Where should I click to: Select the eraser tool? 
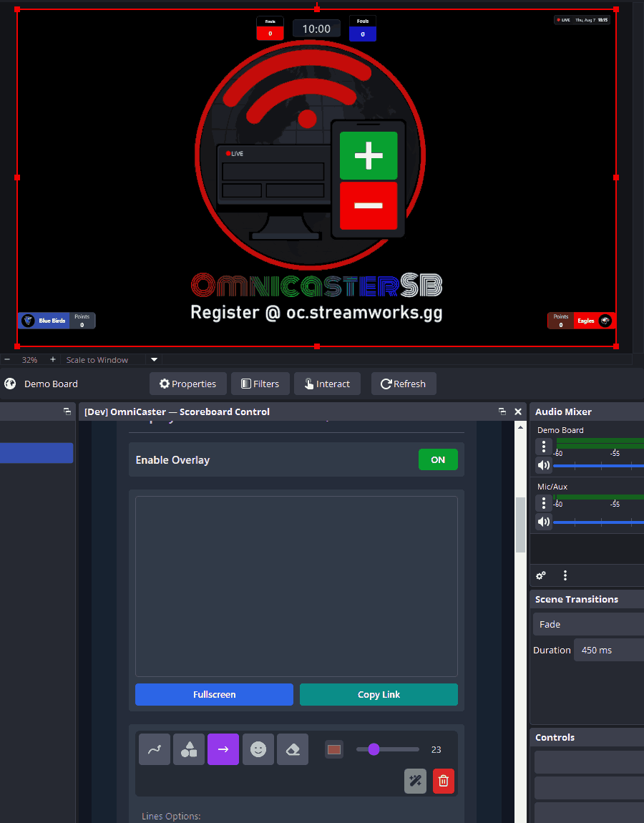293,749
